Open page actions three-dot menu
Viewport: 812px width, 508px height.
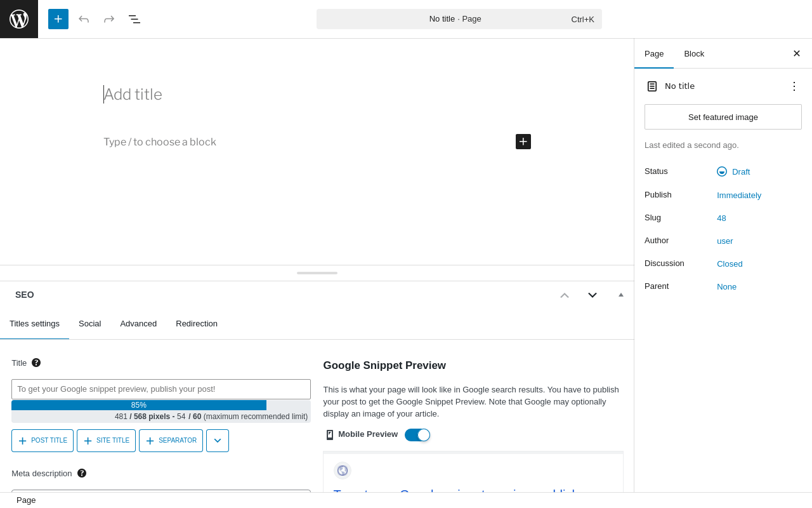pos(794,86)
